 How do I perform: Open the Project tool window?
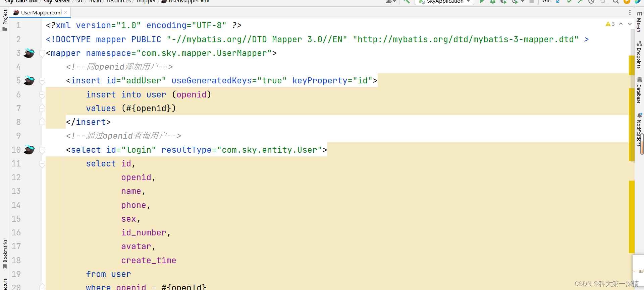click(x=5, y=20)
